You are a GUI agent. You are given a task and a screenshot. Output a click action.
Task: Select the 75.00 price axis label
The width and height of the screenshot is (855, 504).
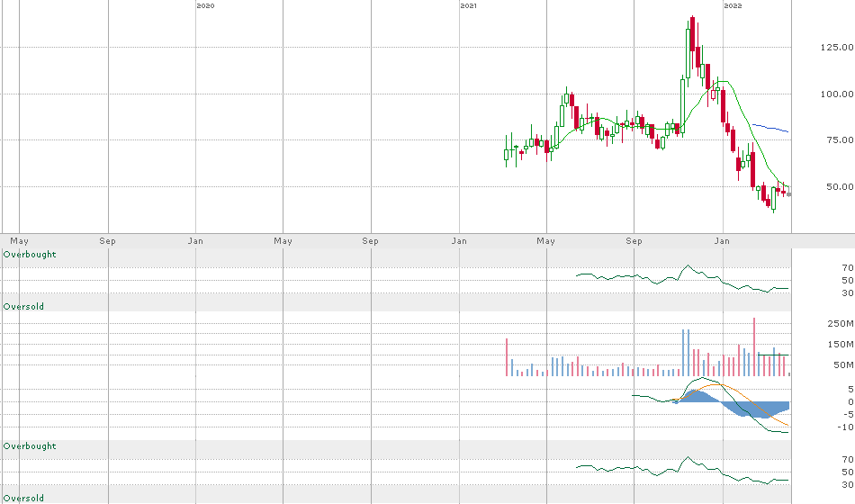pyautogui.click(x=840, y=140)
